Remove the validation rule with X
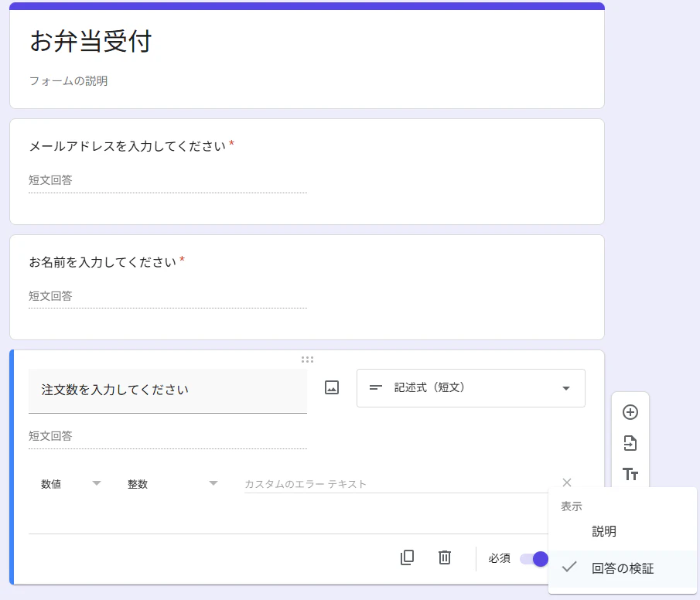700x600 pixels. (x=567, y=482)
